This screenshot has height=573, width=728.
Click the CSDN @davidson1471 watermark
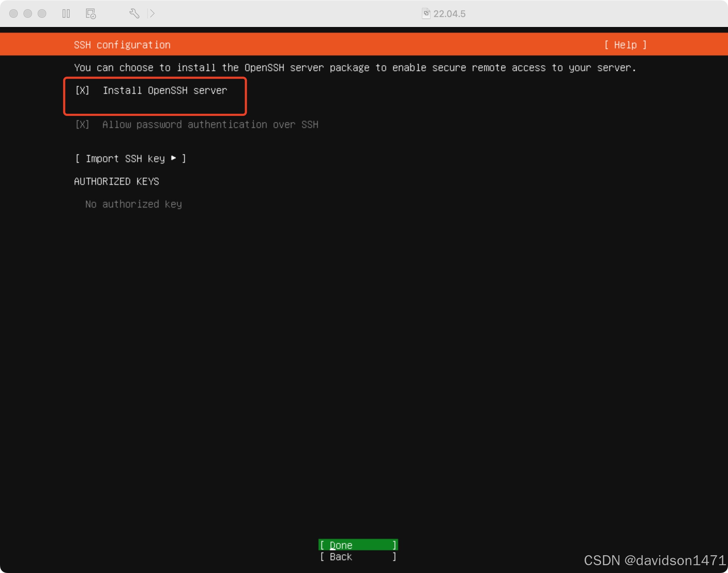pos(654,560)
